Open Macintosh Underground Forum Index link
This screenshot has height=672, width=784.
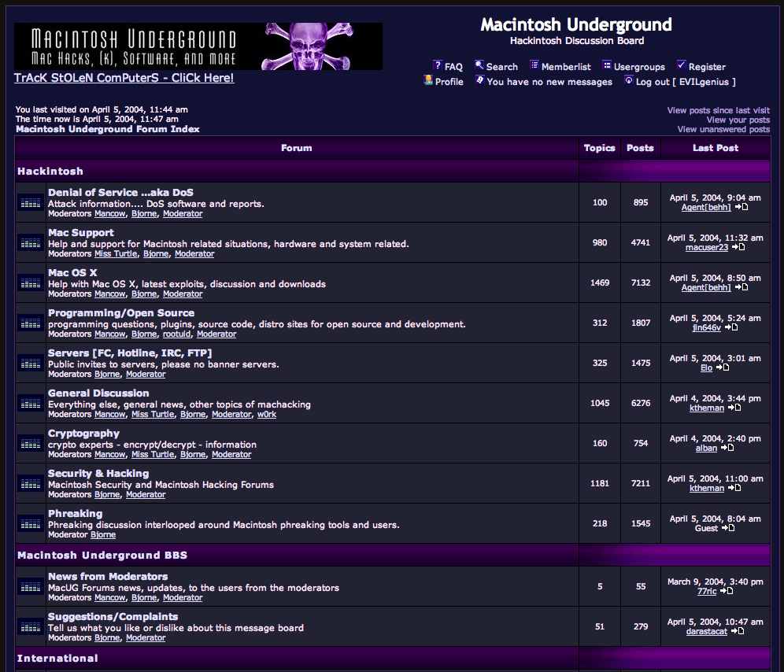point(108,129)
